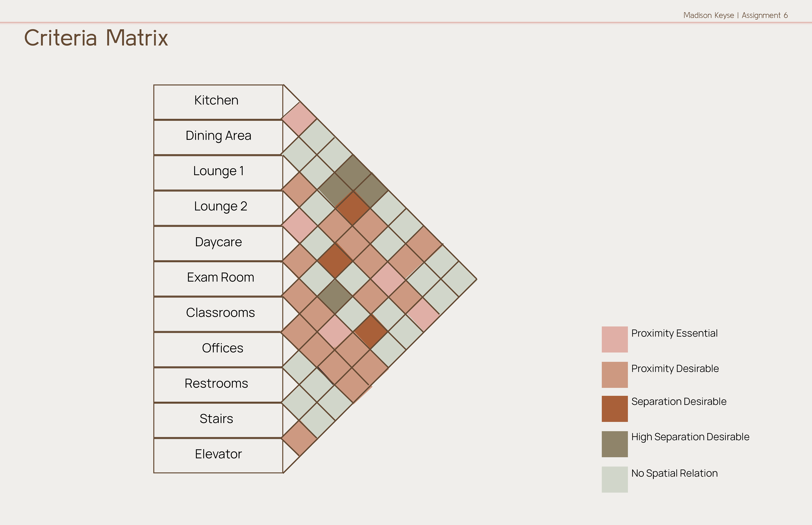The height and width of the screenshot is (525, 812).
Task: Click the Criteria Matrix title
Action: 96,38
